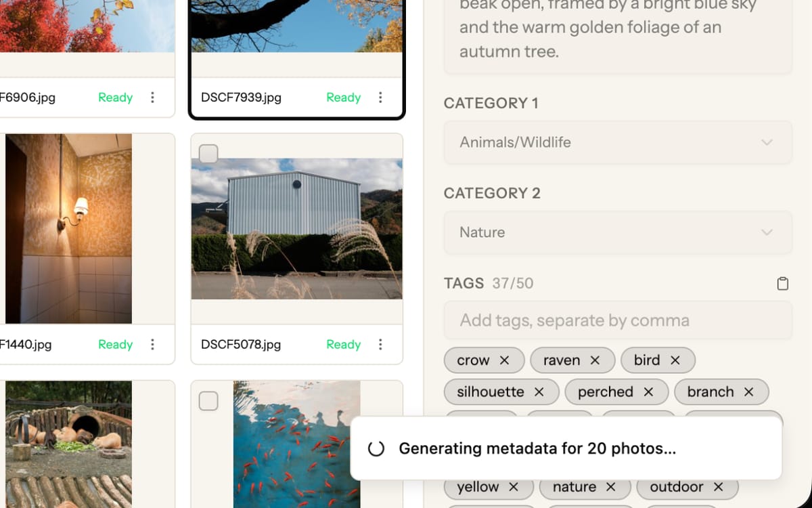Open the three-dot menu for DSCF7939.jpg
812x508 pixels.
380,98
